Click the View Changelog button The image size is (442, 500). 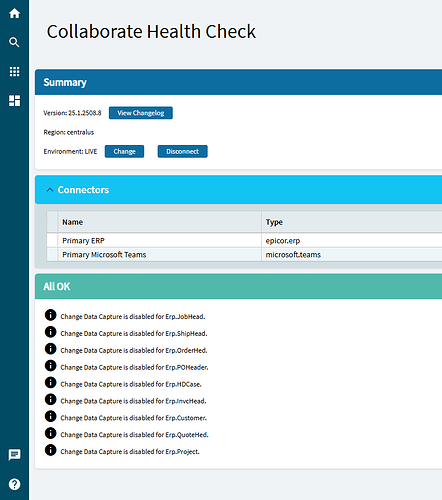pos(141,113)
